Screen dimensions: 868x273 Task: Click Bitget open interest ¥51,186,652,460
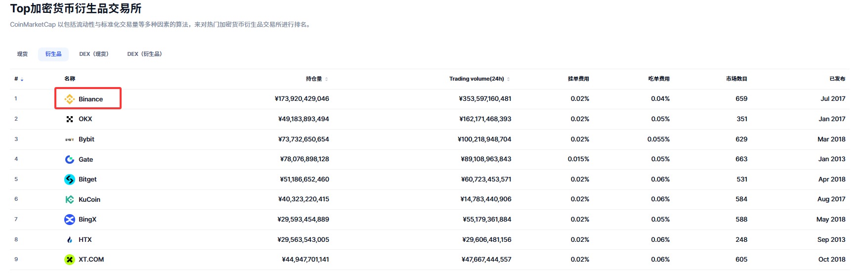(x=304, y=180)
